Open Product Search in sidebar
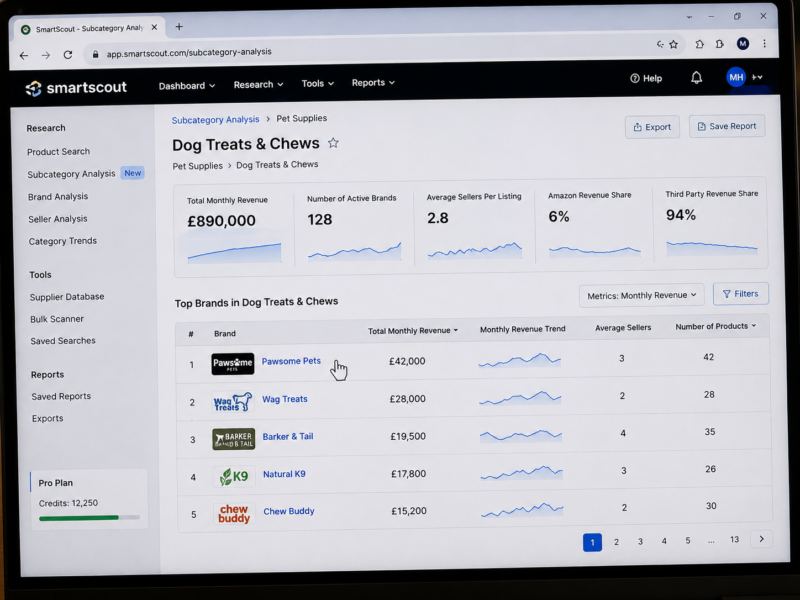Screen dimensions: 800x600 (59, 152)
